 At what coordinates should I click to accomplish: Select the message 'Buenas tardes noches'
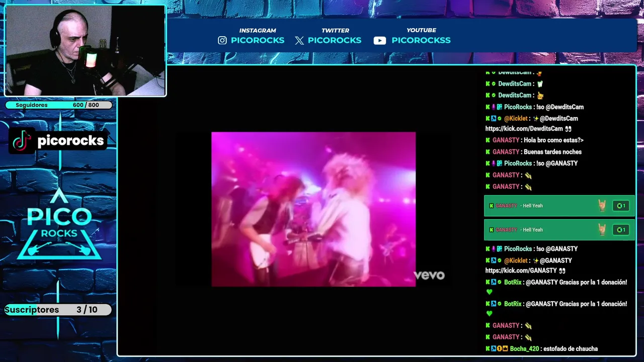coord(552,152)
